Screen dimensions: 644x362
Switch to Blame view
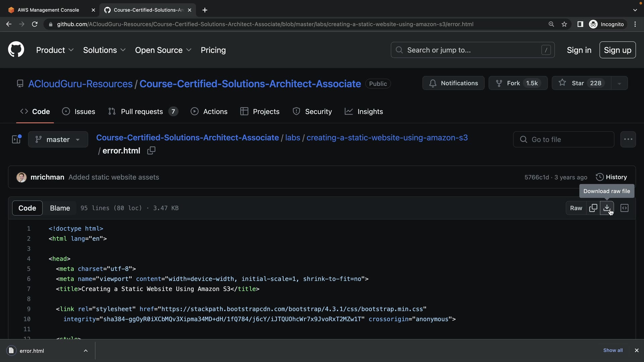[60, 208]
